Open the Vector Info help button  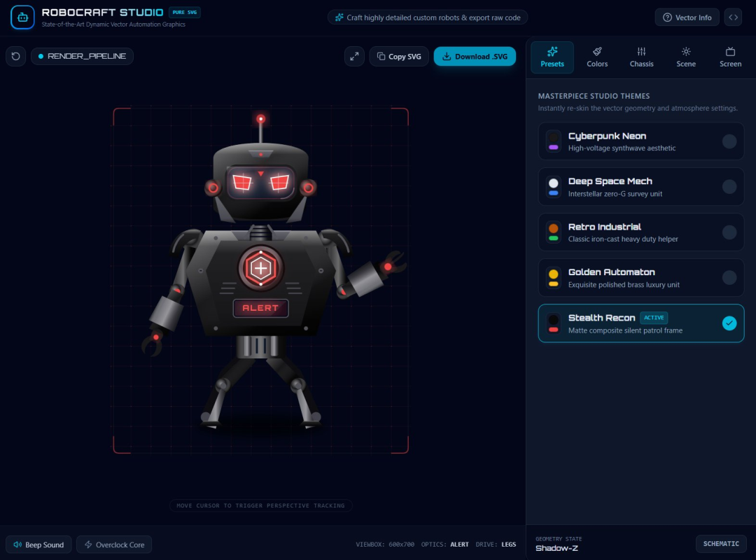point(687,17)
